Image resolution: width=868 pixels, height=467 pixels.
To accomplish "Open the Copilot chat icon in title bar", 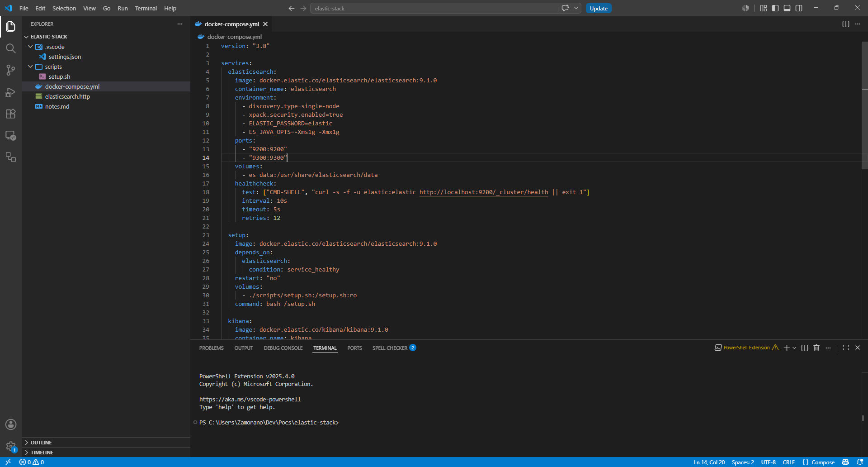I will [565, 8].
